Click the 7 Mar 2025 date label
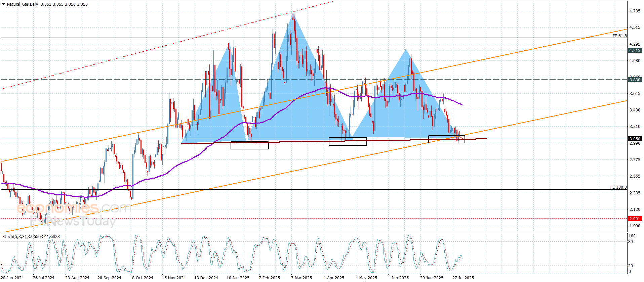Screen dimensions: 644x282 click(x=301, y=278)
